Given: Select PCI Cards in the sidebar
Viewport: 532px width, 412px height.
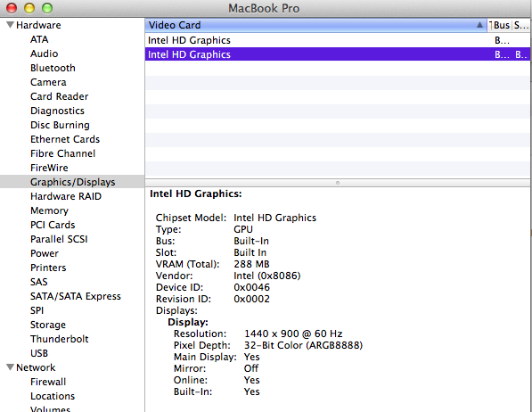Looking at the screenshot, I should 53,225.
